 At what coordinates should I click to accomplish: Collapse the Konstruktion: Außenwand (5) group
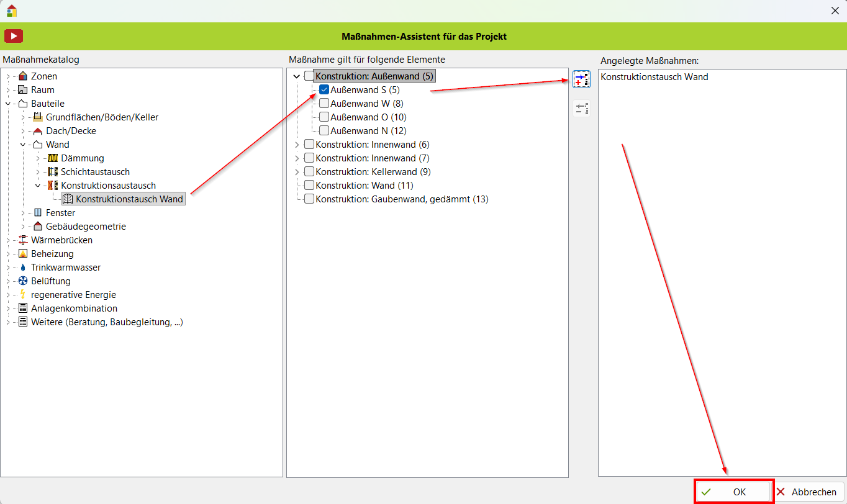296,76
